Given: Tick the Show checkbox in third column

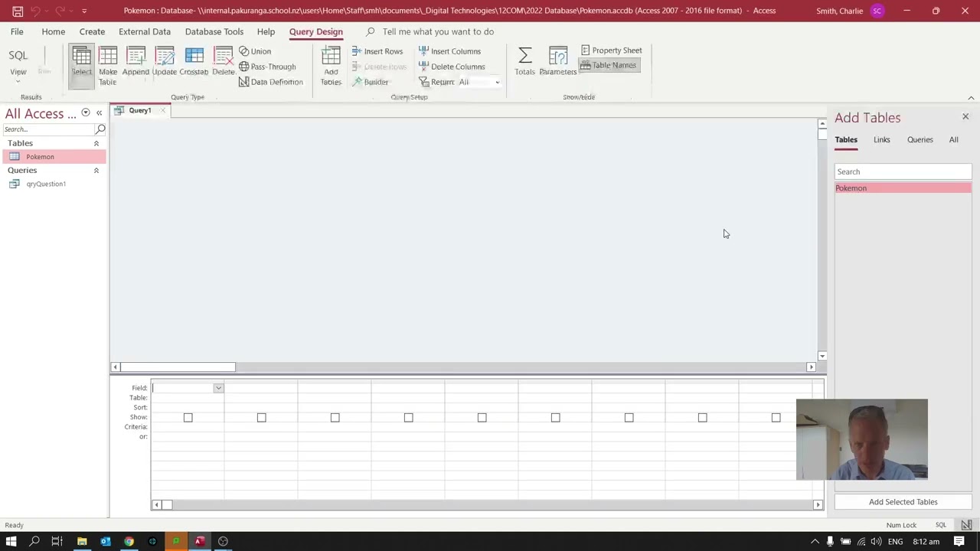Looking at the screenshot, I should 335,417.
